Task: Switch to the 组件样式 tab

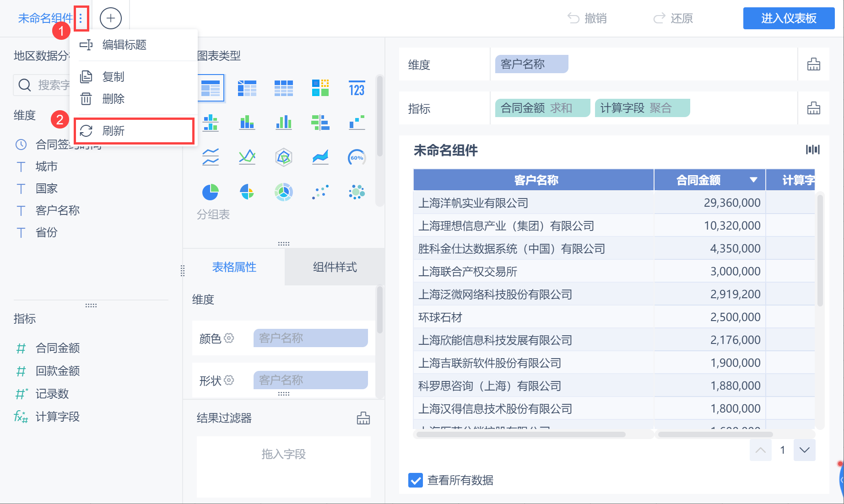Action: pos(335,267)
